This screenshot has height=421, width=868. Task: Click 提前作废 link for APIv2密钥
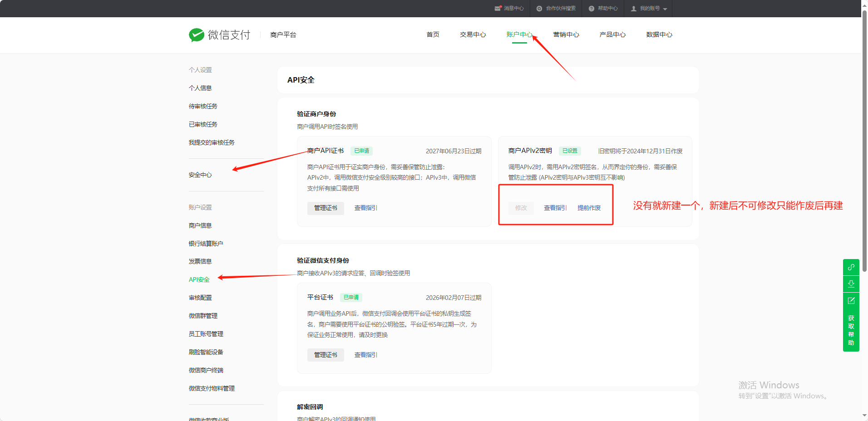(589, 208)
